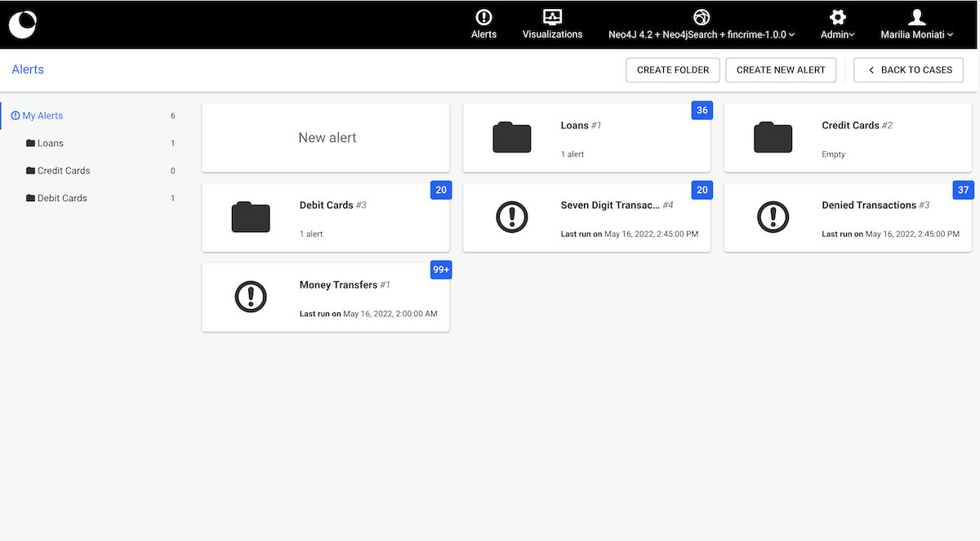Click the New alert card

pyautogui.click(x=326, y=138)
